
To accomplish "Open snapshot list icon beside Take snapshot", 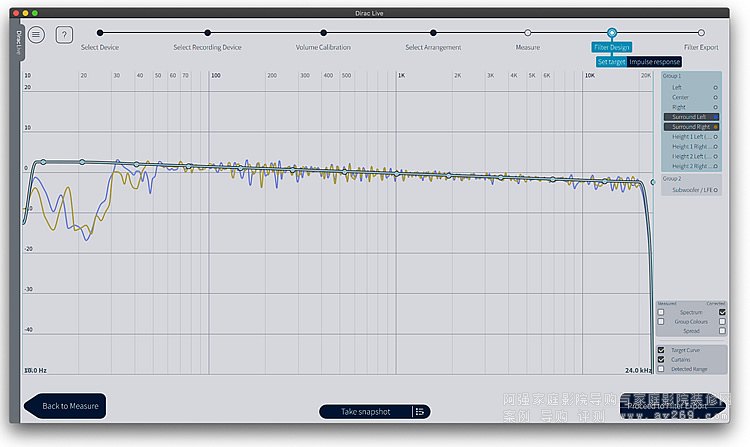I will coord(421,411).
